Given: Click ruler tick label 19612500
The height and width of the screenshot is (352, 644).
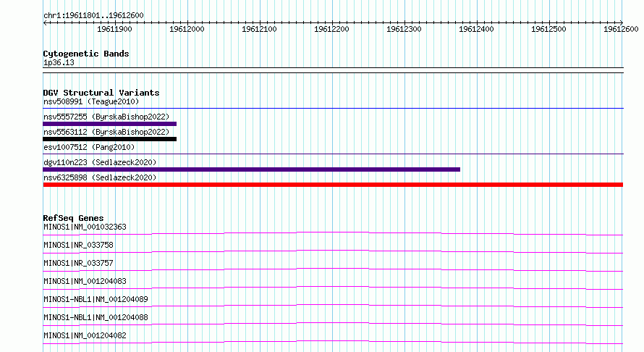Looking at the screenshot, I should [x=548, y=29].
